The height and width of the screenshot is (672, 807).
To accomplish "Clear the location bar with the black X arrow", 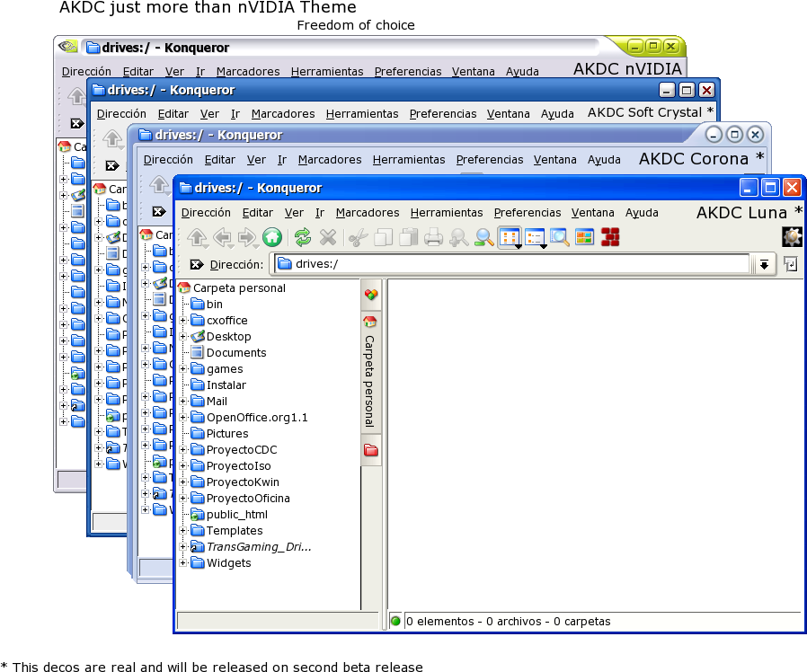I will click(197, 264).
